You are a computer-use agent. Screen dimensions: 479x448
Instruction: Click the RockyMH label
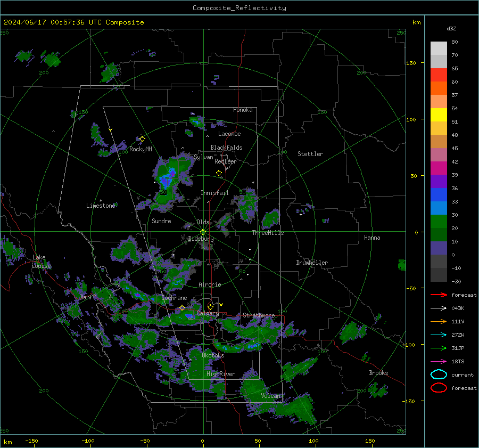(x=141, y=149)
